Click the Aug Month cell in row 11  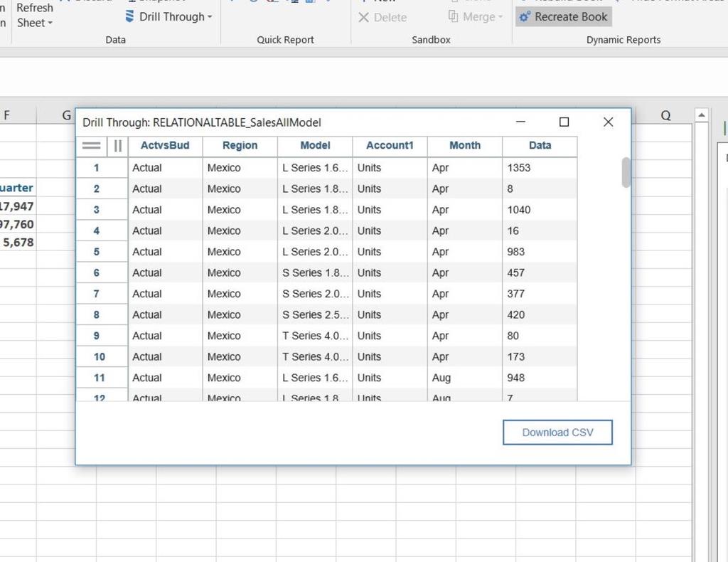pyautogui.click(x=465, y=378)
